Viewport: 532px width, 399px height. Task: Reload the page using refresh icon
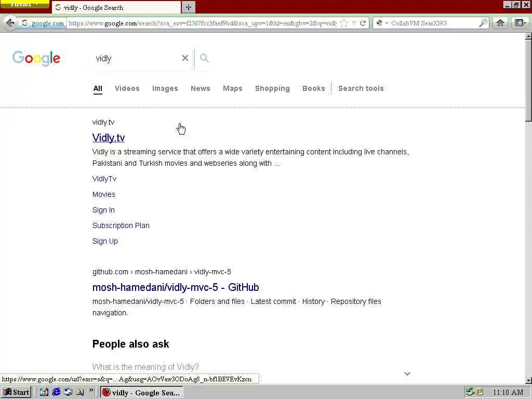click(x=363, y=23)
